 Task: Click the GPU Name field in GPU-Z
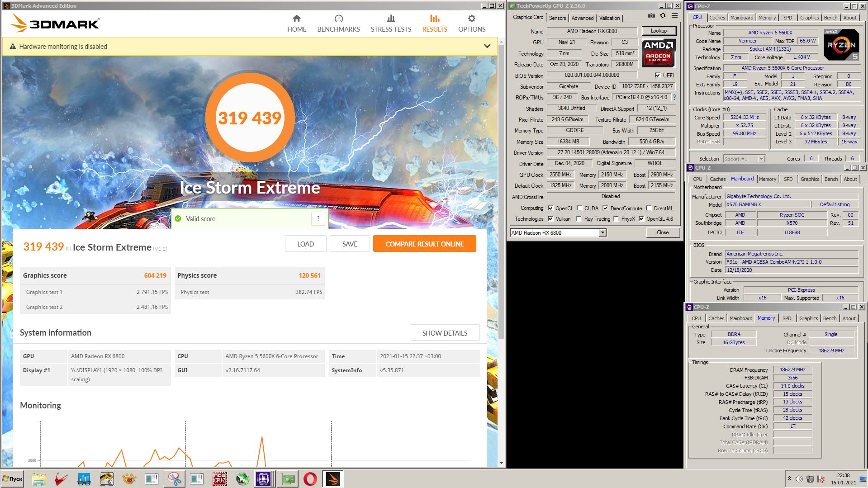[592, 31]
